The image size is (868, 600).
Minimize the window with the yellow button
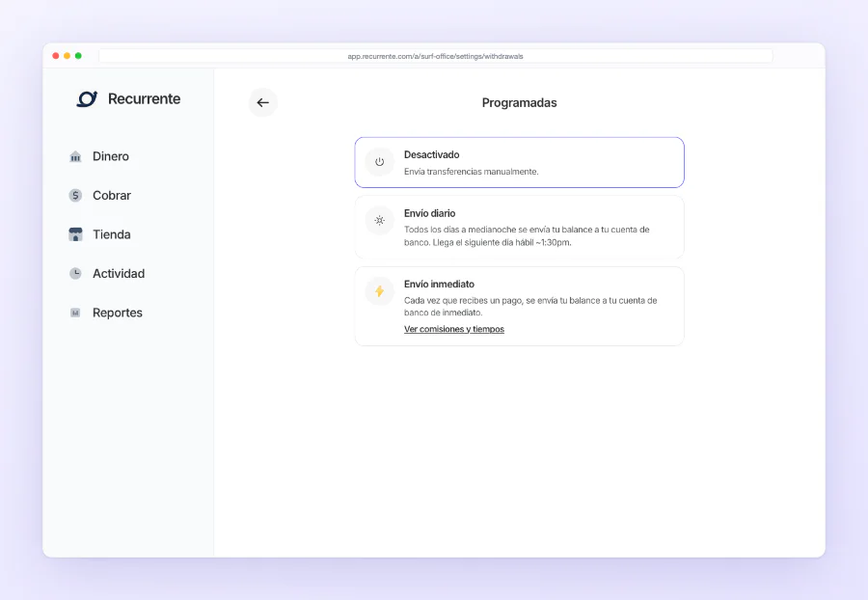67,56
